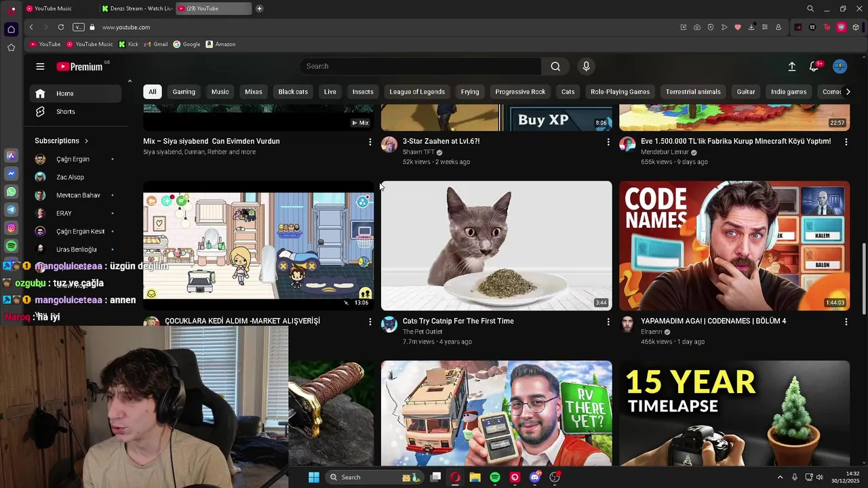Image resolution: width=868 pixels, height=488 pixels.
Task: Select the Gaming category chip
Action: (184, 92)
